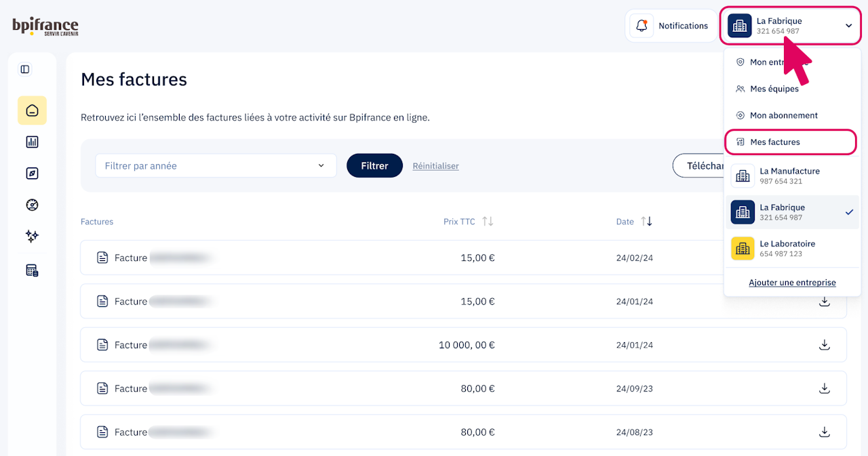Click the Mes factures page heading
Viewport: 868px width, 456px height.
pos(134,79)
